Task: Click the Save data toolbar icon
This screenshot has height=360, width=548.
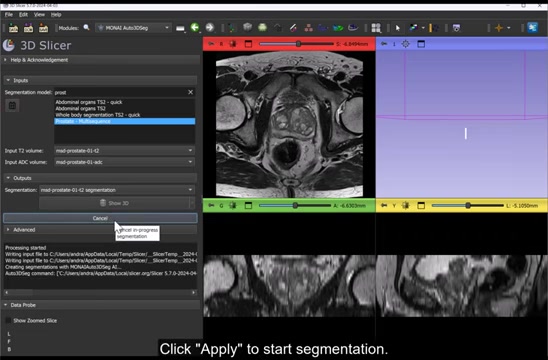Action: pyautogui.click(x=43, y=28)
